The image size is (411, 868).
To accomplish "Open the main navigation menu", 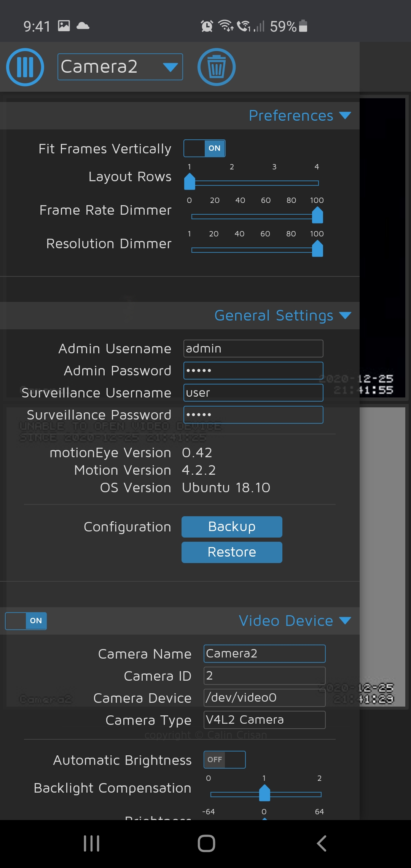I will coord(24,67).
